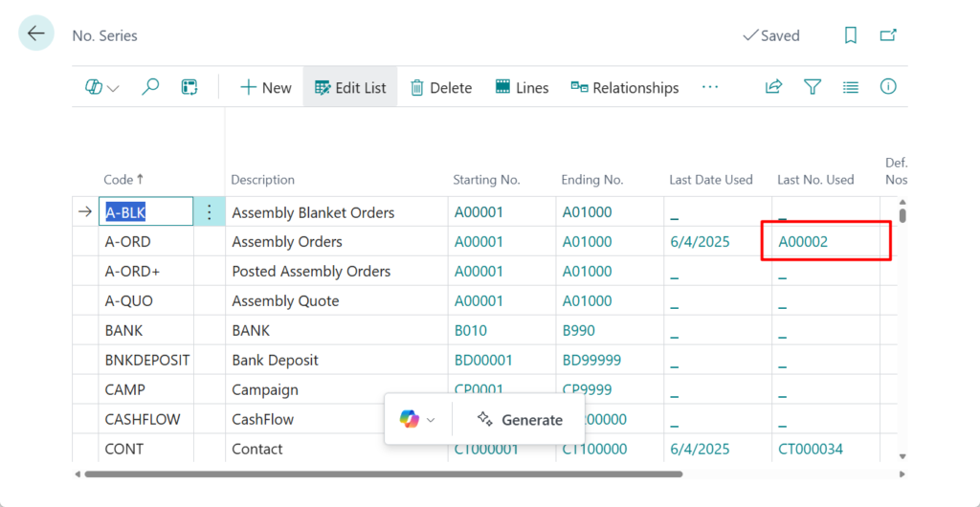This screenshot has height=507, width=980.
Task: Click the analysis mode table icon
Action: pos(189,87)
